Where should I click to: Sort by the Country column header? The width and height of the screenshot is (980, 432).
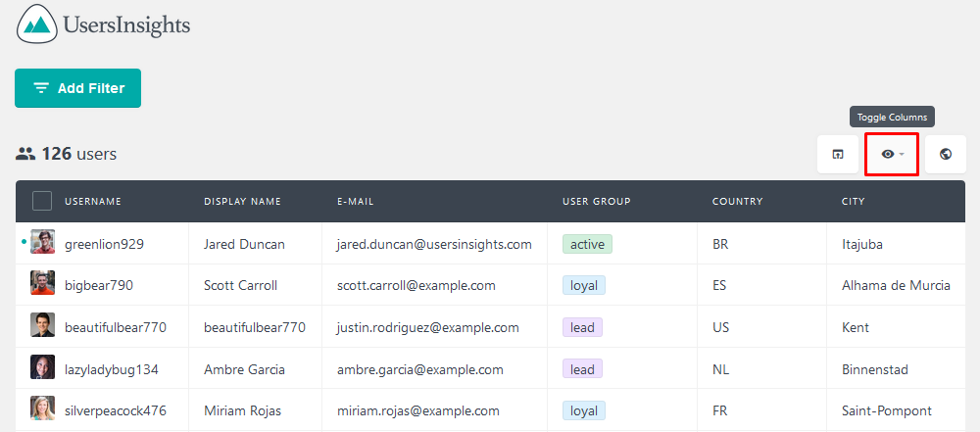click(x=738, y=202)
